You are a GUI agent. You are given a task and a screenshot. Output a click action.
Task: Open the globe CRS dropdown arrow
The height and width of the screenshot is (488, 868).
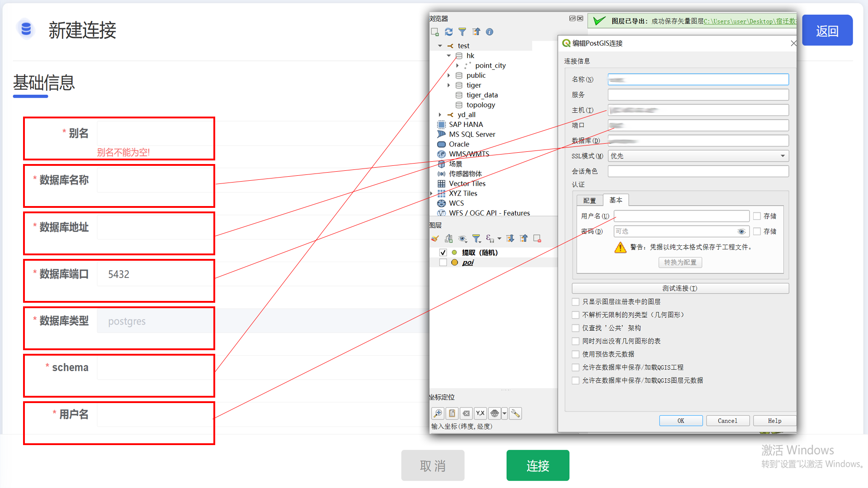pyautogui.click(x=504, y=413)
